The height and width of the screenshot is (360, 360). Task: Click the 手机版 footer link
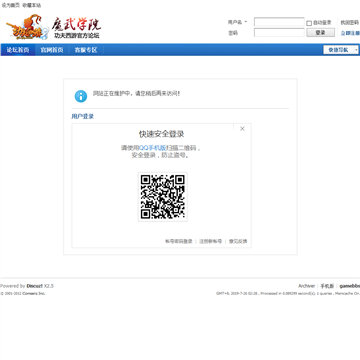click(x=327, y=286)
